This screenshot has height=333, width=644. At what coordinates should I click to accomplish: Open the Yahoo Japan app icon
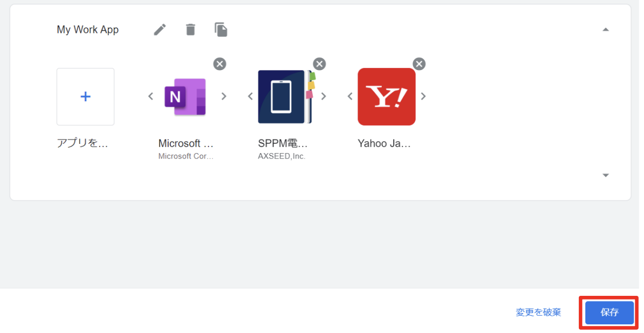point(387,96)
